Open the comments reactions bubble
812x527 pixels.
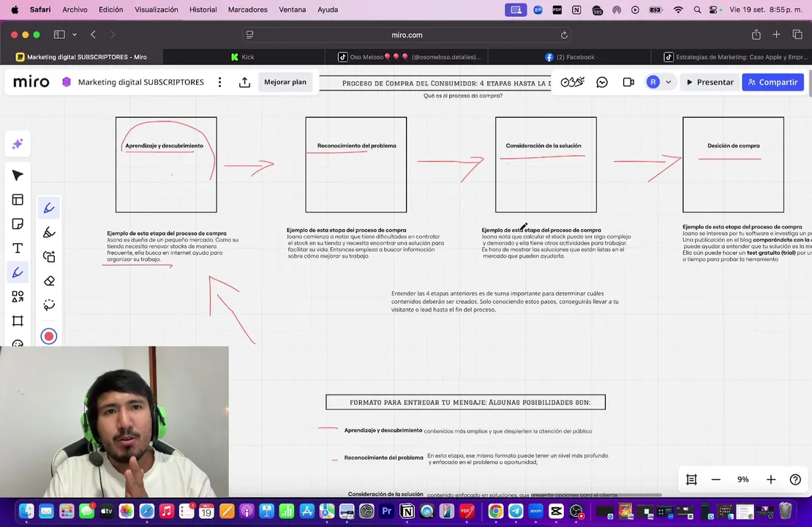tap(602, 82)
